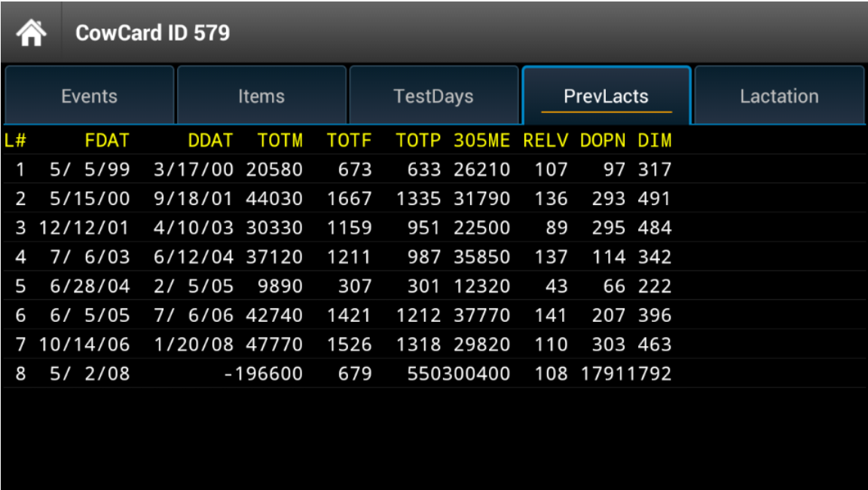Open the Items tab
The image size is (868, 490).
click(261, 96)
